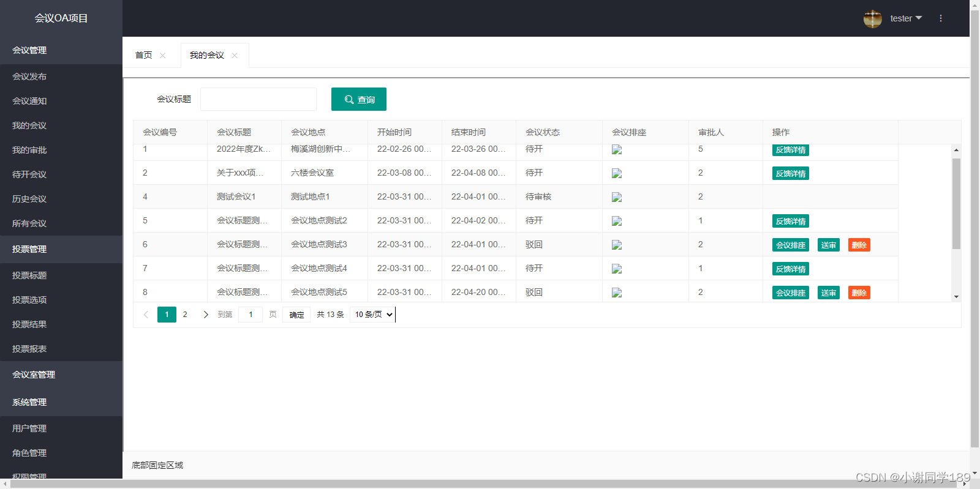Open the 10 条/页 page size dropdown
This screenshot has height=489, width=980.
[372, 315]
